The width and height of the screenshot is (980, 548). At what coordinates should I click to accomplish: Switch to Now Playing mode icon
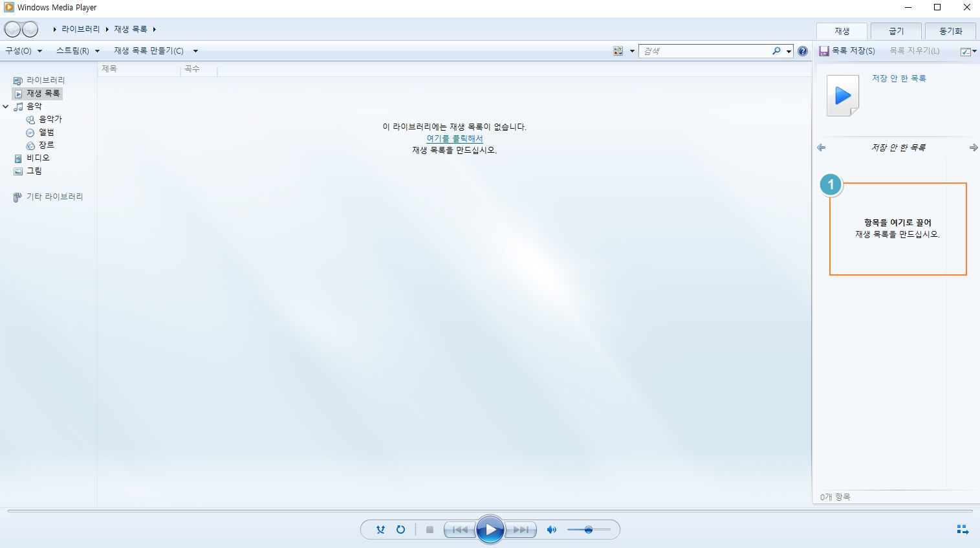963,530
